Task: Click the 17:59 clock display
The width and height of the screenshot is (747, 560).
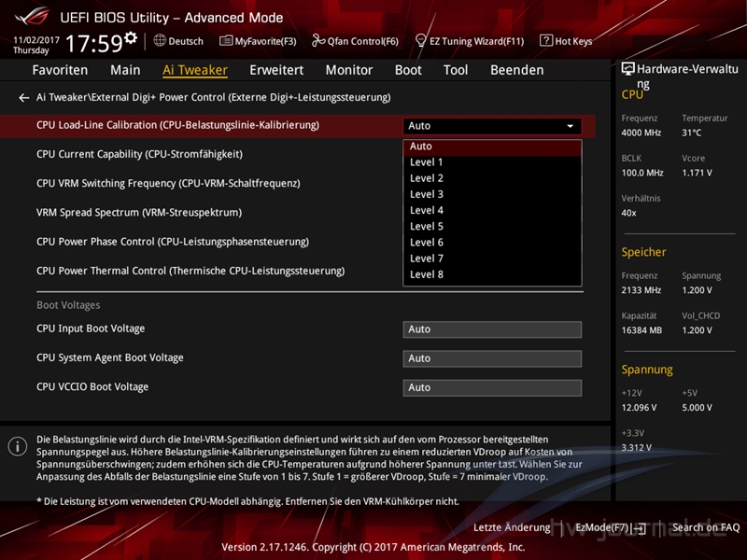Action: click(94, 44)
